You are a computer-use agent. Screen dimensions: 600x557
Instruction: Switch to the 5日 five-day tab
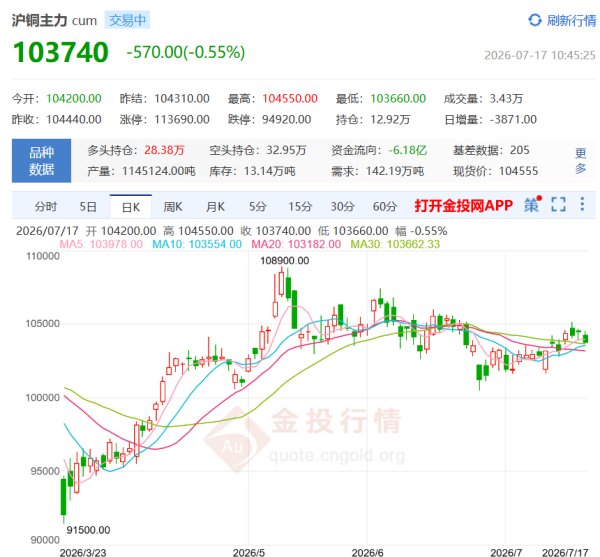88,207
